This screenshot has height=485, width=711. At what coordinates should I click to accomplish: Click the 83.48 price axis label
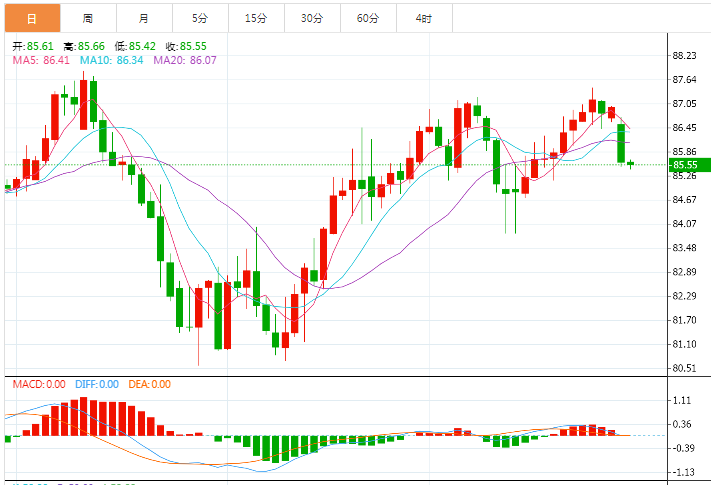pos(685,248)
